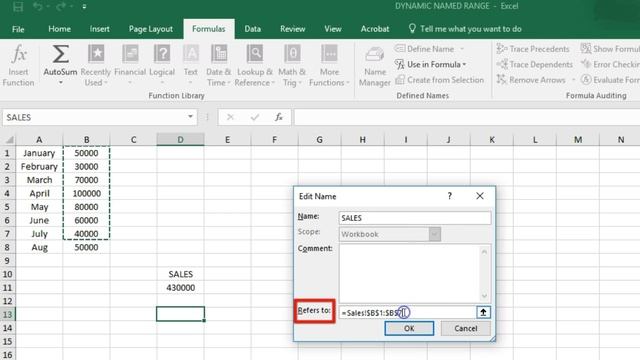
Task: Collapse dialog via Refers to range button
Action: [x=483, y=313]
